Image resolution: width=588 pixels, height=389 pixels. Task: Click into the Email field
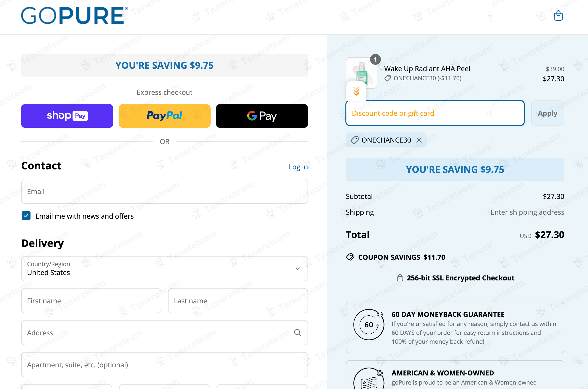[x=164, y=191]
